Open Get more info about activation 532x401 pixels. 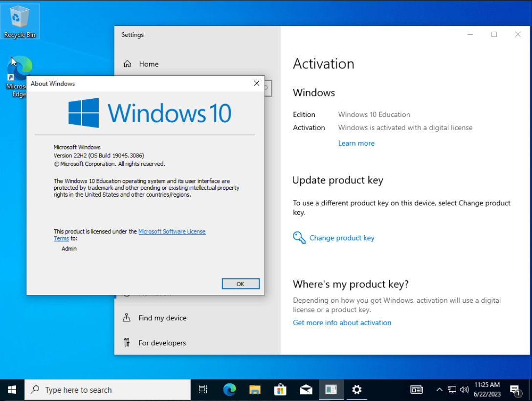point(342,323)
